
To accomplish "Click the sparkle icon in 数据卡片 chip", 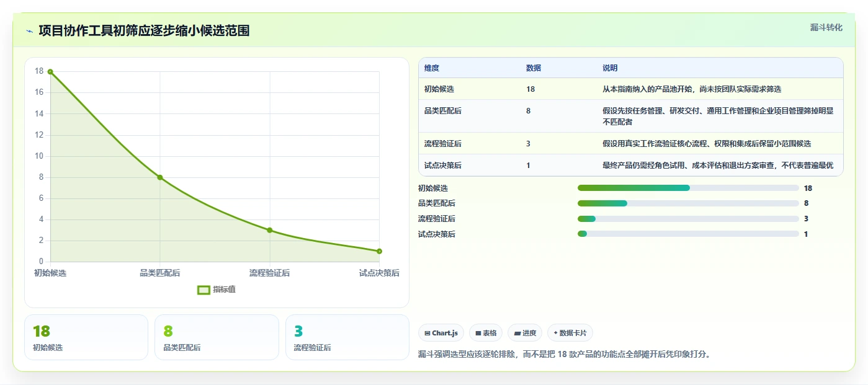I will click(556, 334).
